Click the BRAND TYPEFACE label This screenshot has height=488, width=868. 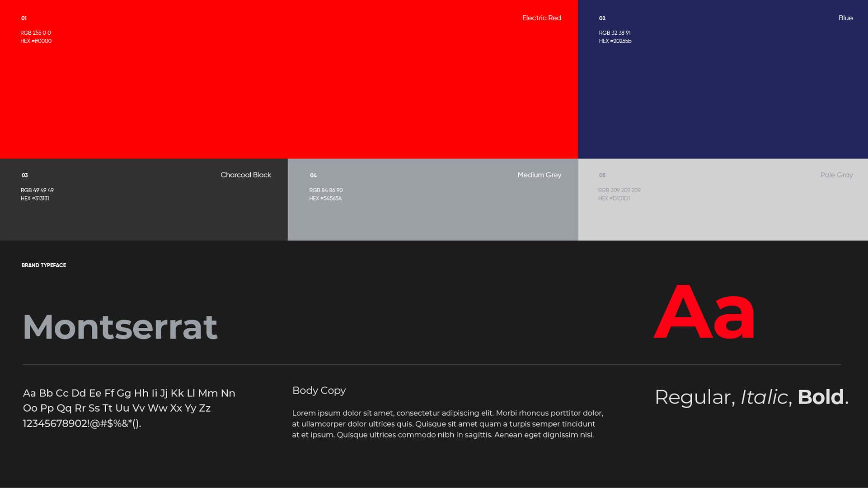pyautogui.click(x=44, y=265)
